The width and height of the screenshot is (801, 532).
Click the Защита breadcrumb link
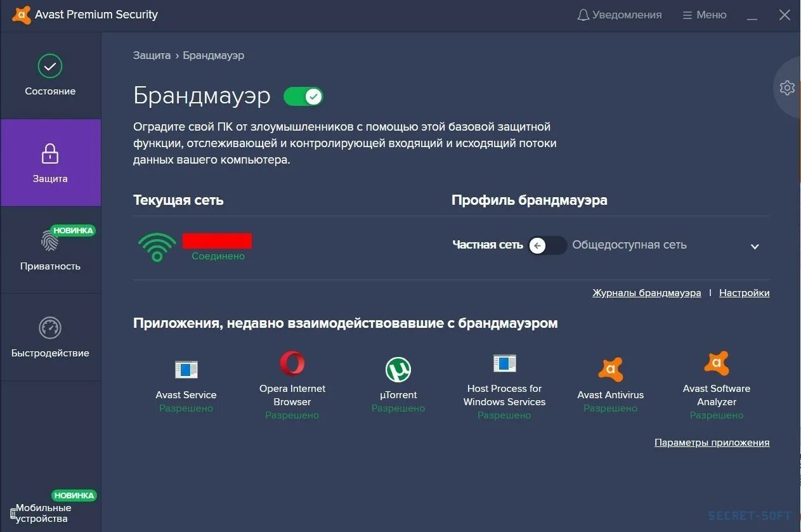point(152,55)
